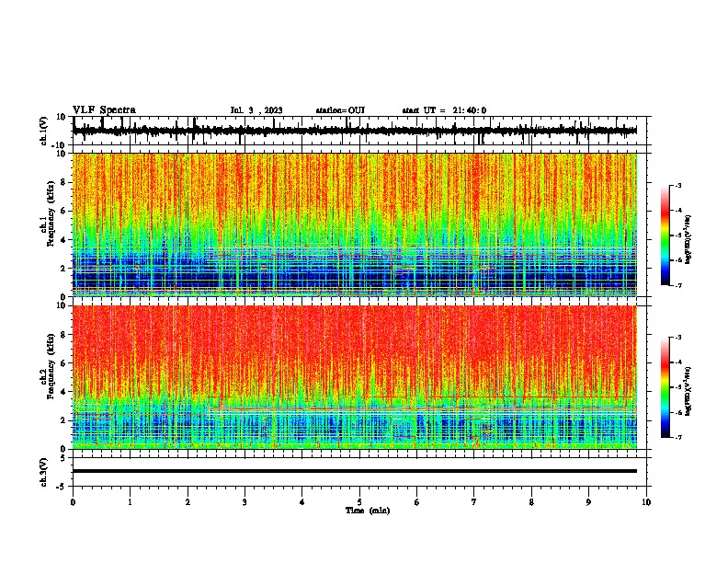Click the ch.3(V) waveform axis label

(44, 473)
